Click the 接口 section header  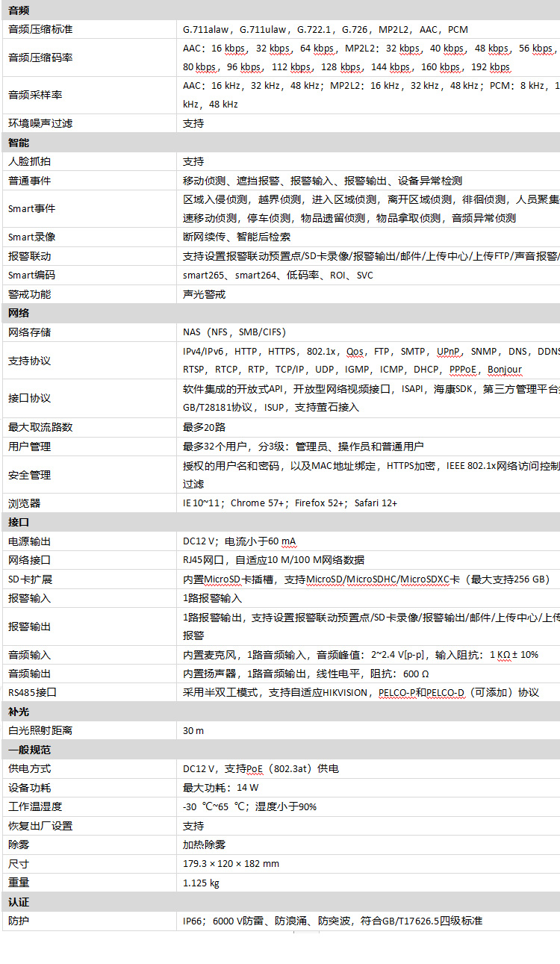pyautogui.click(x=19, y=522)
